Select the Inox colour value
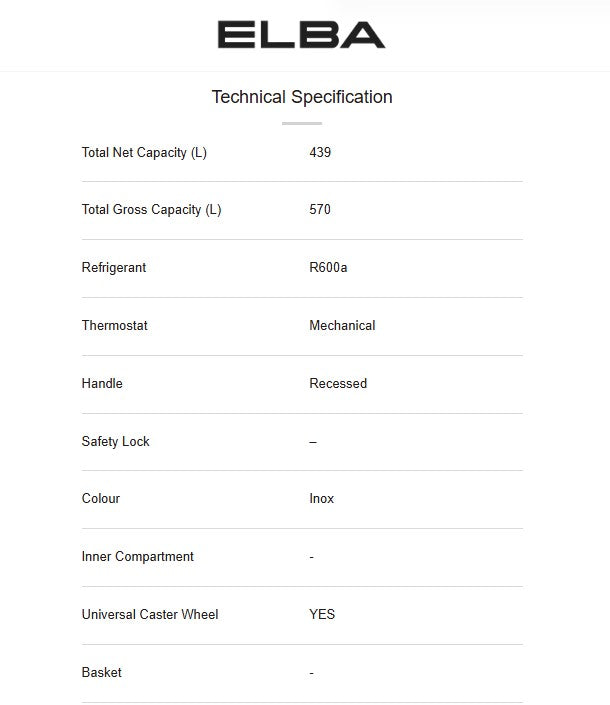The height and width of the screenshot is (705, 610). pos(322,499)
